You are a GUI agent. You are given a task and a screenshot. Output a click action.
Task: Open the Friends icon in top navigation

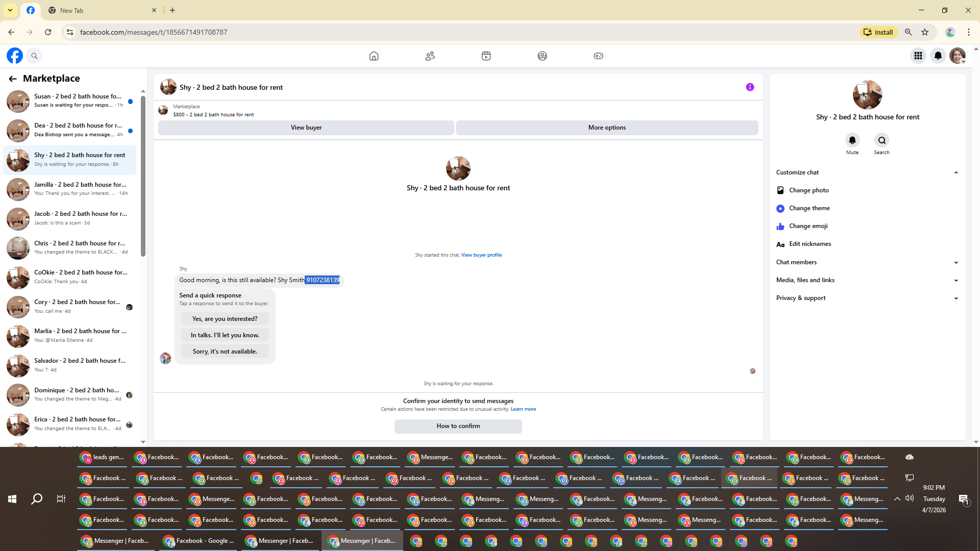[x=430, y=56]
